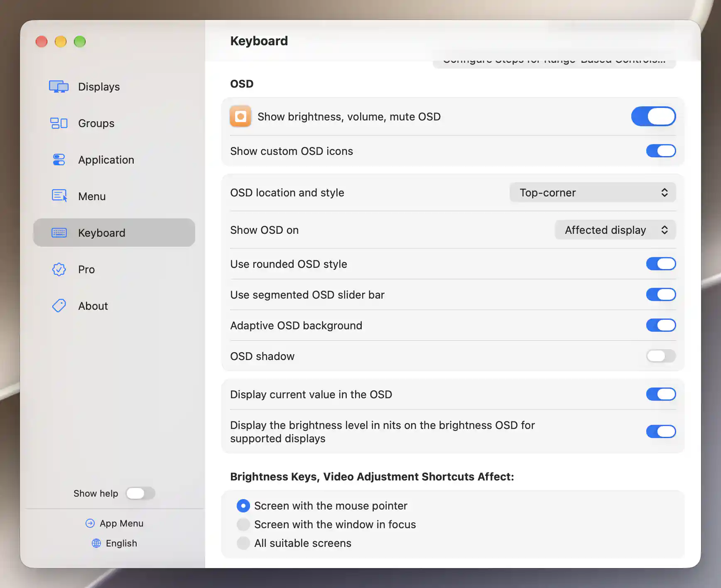Open Show OSD on Affected display dropdown
This screenshot has width=721, height=588.
pyautogui.click(x=615, y=230)
